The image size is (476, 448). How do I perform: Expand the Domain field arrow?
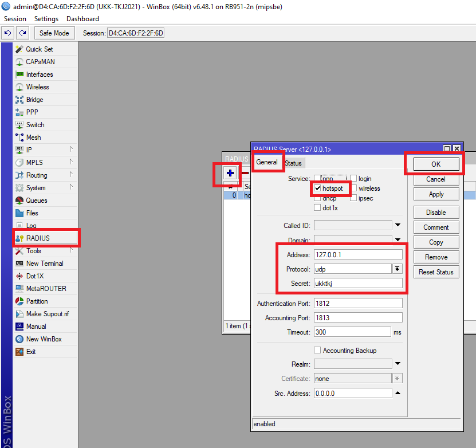pyautogui.click(x=398, y=240)
